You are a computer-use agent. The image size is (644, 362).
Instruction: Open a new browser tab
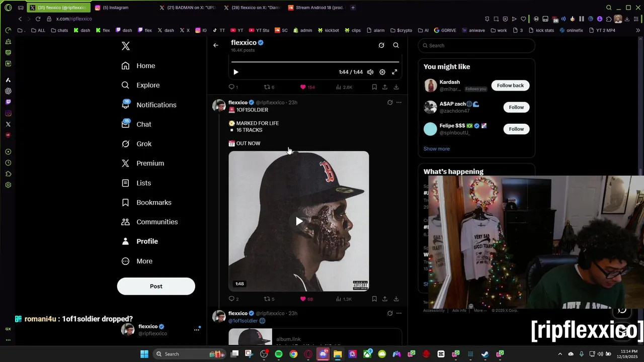tap(353, 8)
